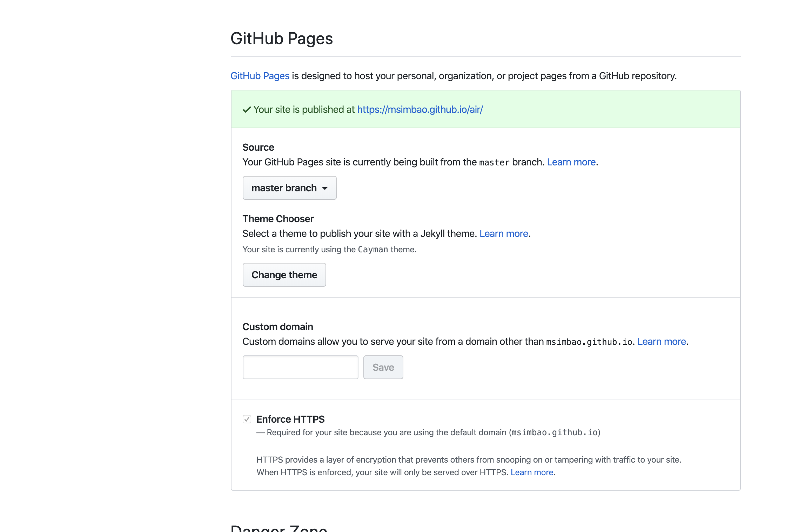Screen dimensions: 792x532
Task: Click the Enforce HTTPS label text
Action: tap(290, 419)
